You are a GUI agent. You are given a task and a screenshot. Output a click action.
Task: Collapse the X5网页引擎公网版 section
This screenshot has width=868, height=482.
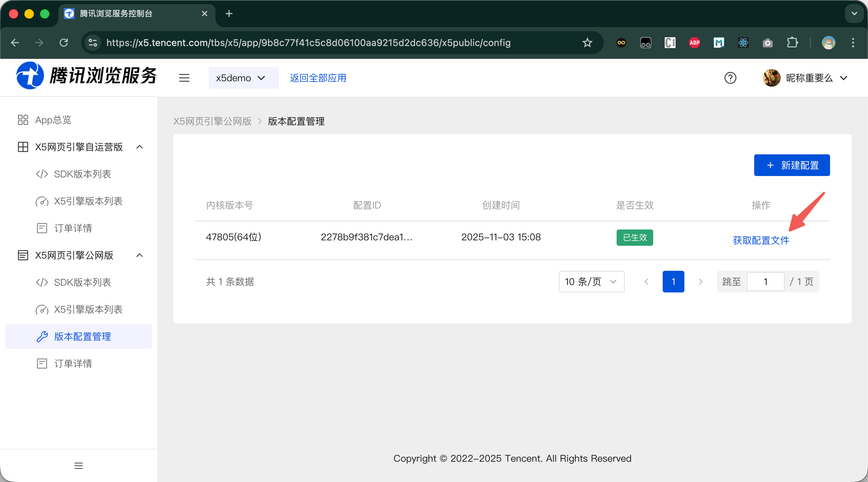click(x=139, y=255)
